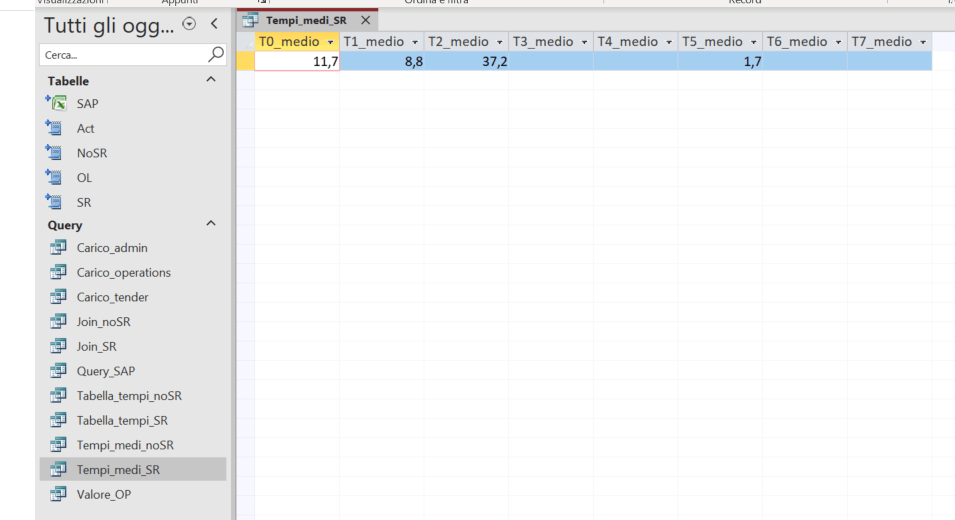
Task: Select the T2_medio cell with 37,2
Action: click(x=467, y=61)
